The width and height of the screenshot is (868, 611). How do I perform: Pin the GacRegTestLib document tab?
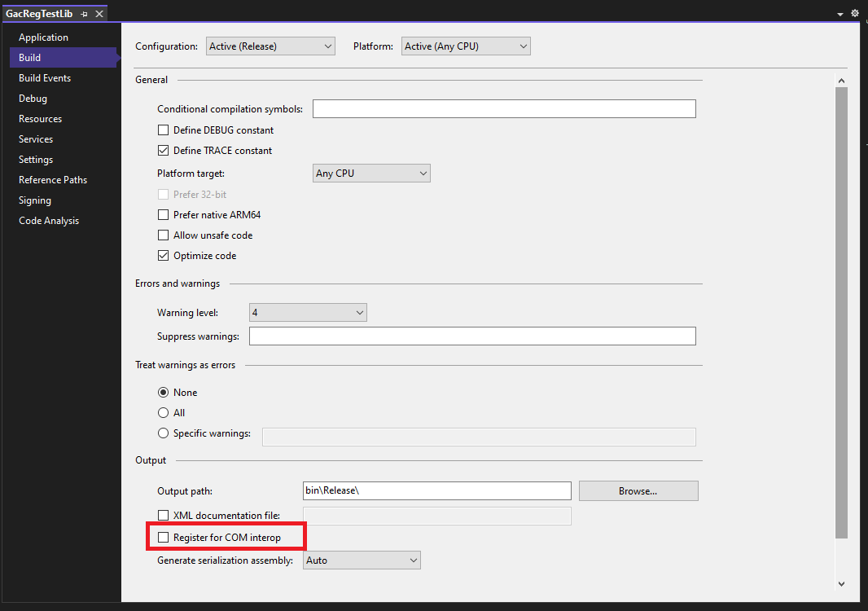(84, 13)
